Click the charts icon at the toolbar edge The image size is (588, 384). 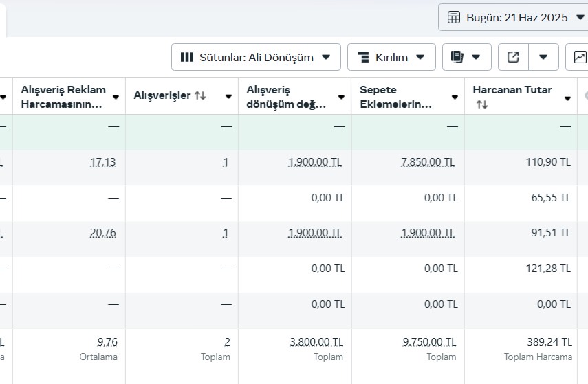coord(580,57)
